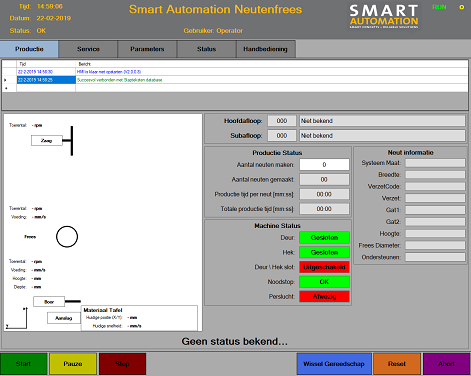Click the Subafloop code field 000
The height and width of the screenshot is (376, 471).
pos(282,136)
